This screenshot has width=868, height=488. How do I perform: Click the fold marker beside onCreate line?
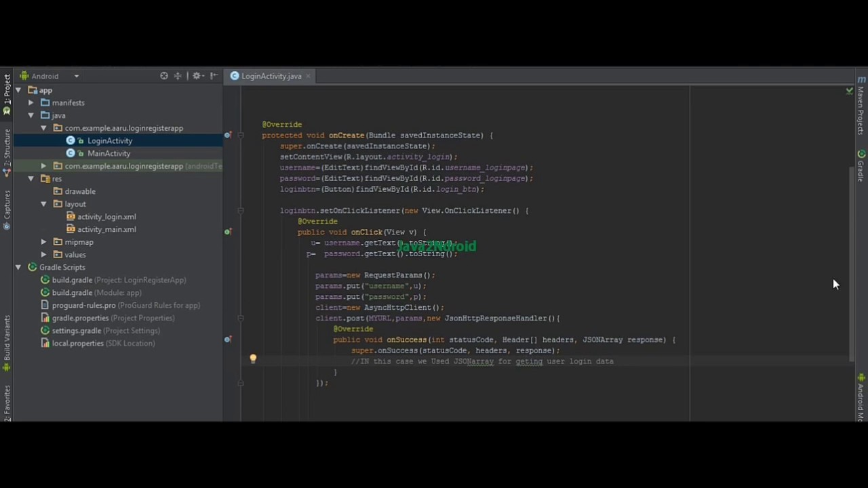[241, 135]
